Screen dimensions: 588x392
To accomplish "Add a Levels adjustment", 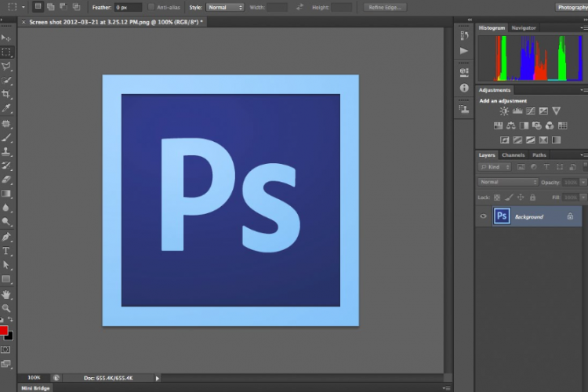I will pos(517,111).
